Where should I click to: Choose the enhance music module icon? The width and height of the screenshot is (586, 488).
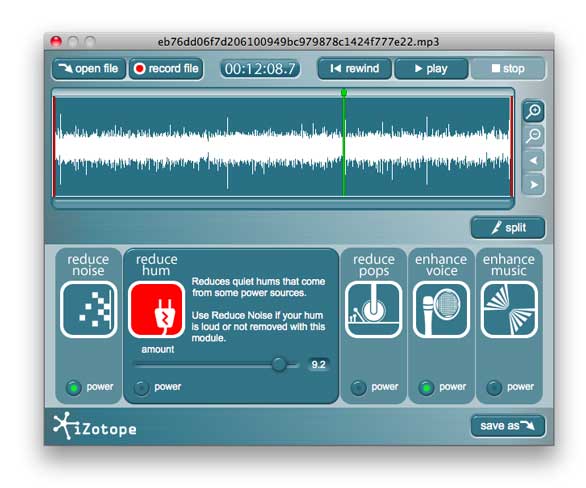tap(509, 309)
